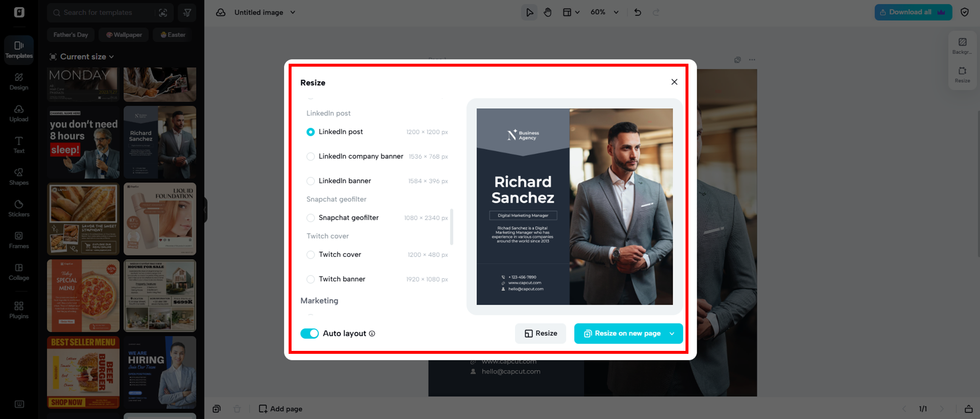Select the LinkedIn banner radio option

[311, 181]
